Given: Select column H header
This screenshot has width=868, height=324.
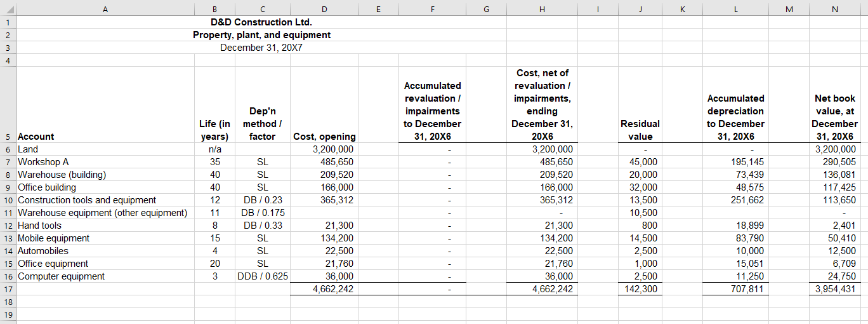Looking at the screenshot, I should tap(542, 9).
